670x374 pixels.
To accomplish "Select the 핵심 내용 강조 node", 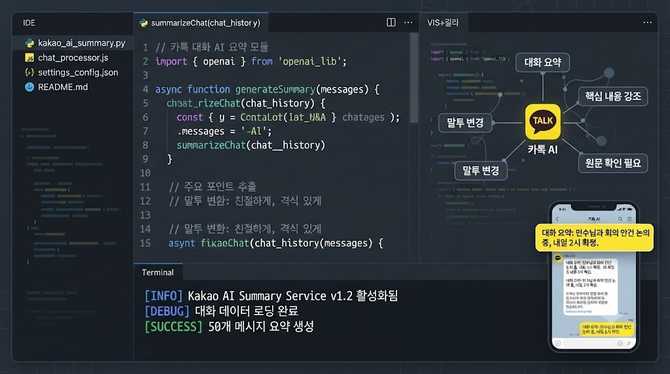I will click(613, 96).
